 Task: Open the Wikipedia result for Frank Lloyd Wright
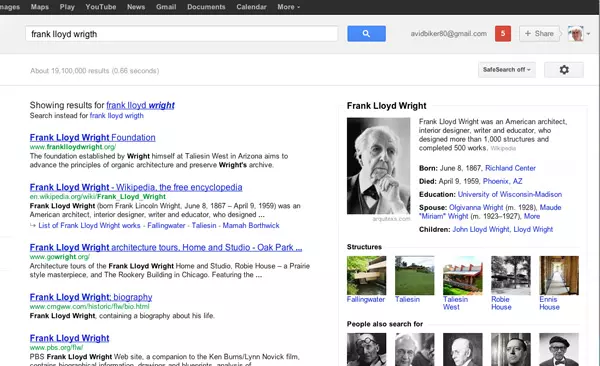136,187
